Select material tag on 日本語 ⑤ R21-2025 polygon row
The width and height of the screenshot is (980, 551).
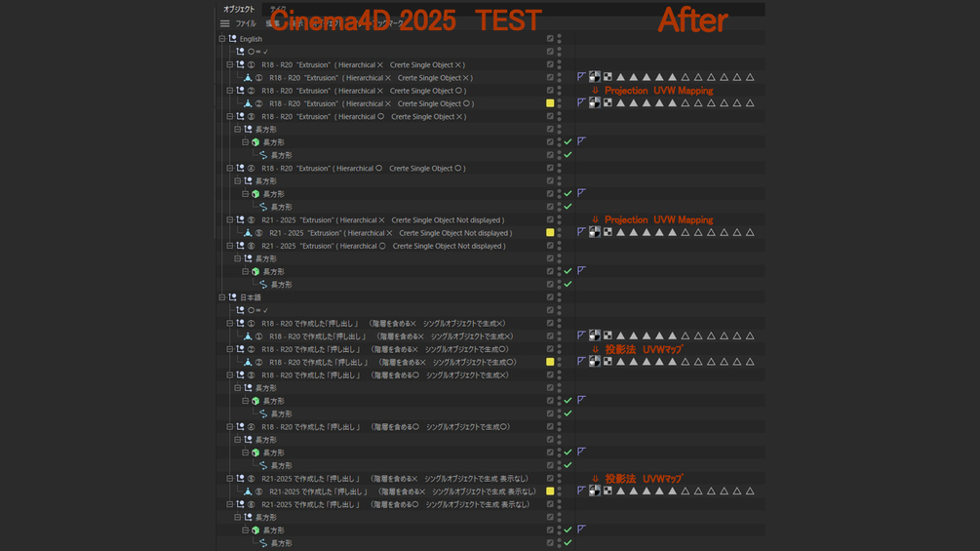tap(595, 491)
